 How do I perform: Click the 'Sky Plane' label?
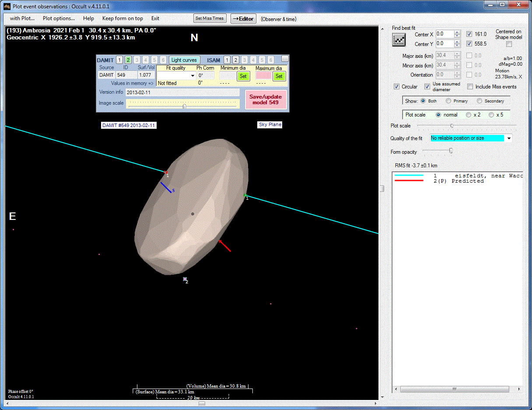point(270,125)
